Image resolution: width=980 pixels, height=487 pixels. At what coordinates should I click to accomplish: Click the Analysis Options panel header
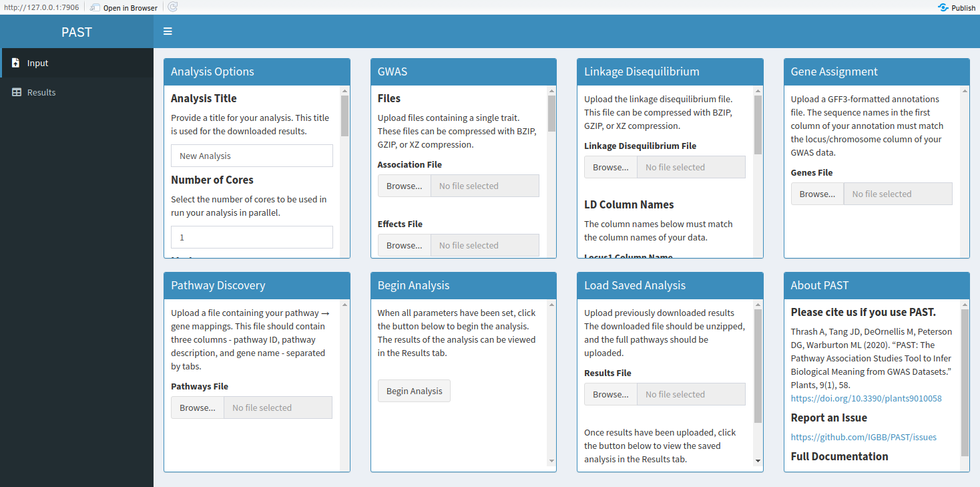257,71
